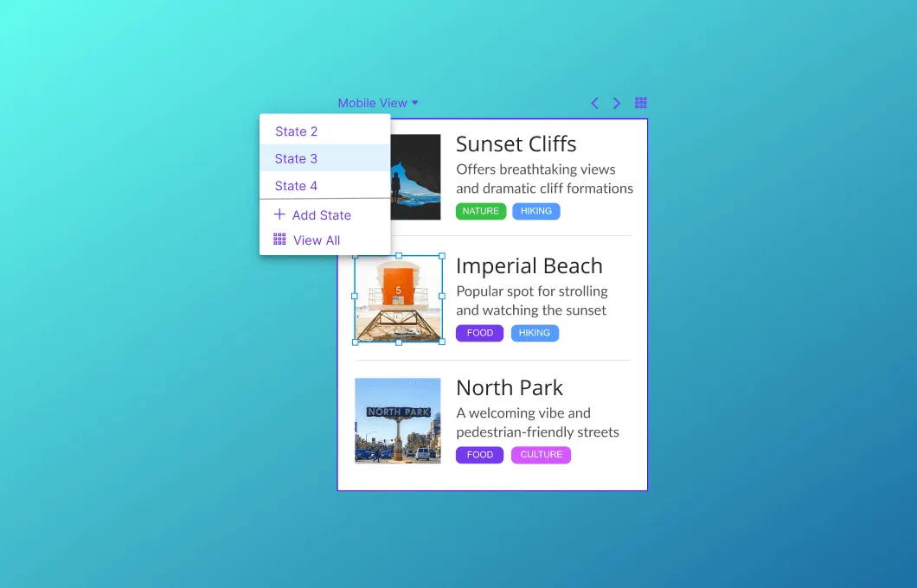Open the grid view icon at top right
Image resolution: width=917 pixels, height=588 pixels.
tap(641, 103)
